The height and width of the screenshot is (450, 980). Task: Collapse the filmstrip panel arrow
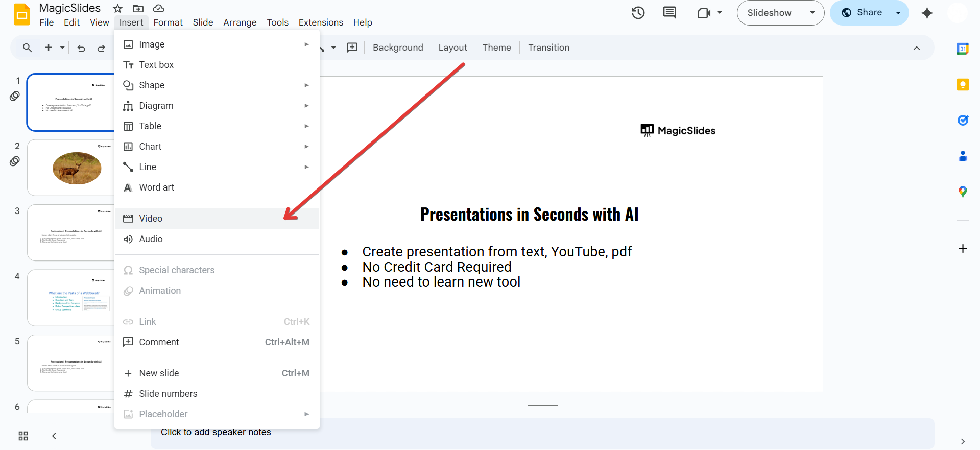(54, 436)
